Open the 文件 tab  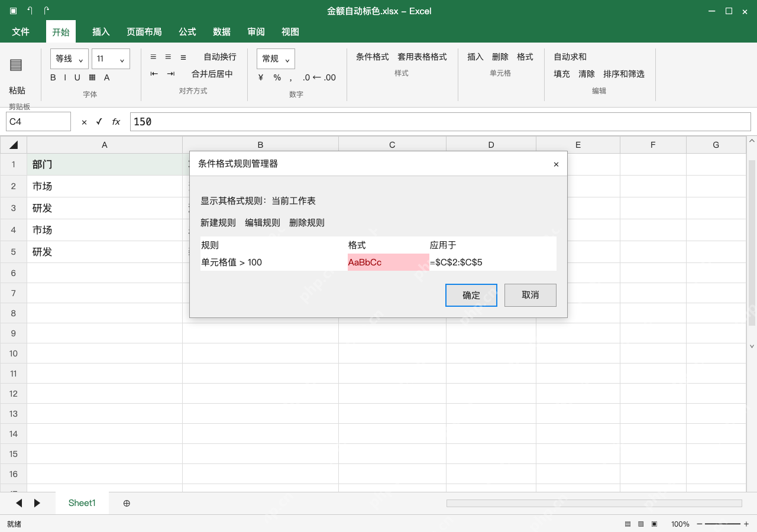tap(21, 32)
